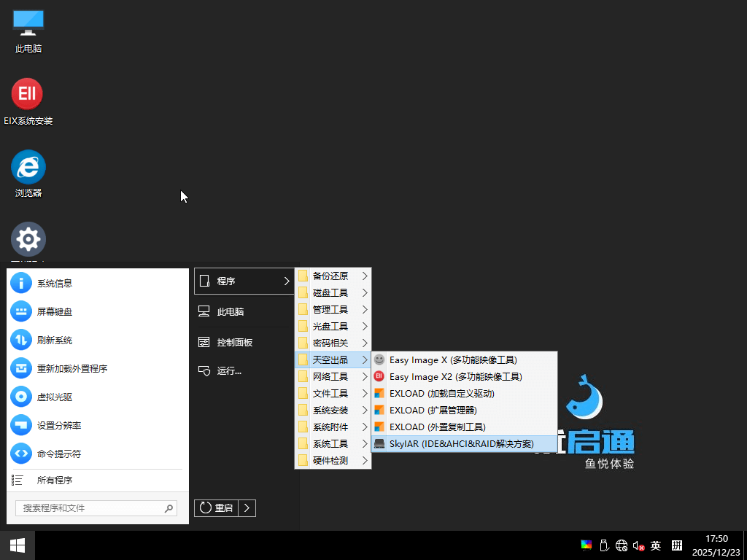Show 所有程序 list

[98, 480]
